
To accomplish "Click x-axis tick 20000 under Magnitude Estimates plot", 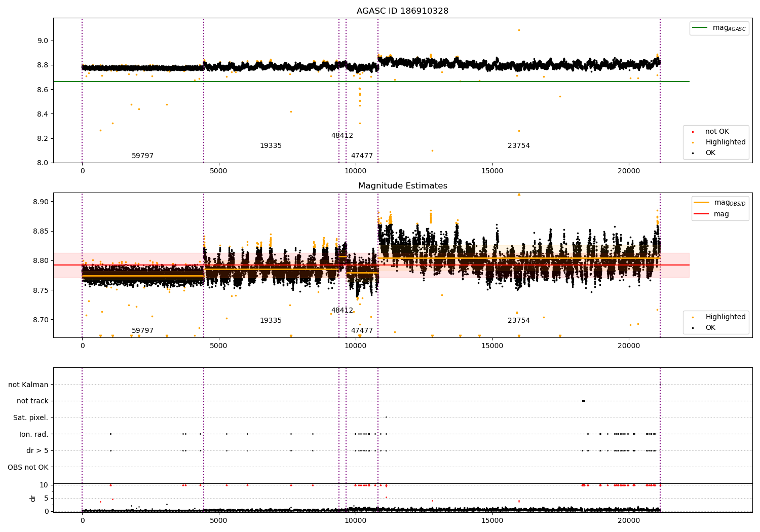I will [629, 346].
